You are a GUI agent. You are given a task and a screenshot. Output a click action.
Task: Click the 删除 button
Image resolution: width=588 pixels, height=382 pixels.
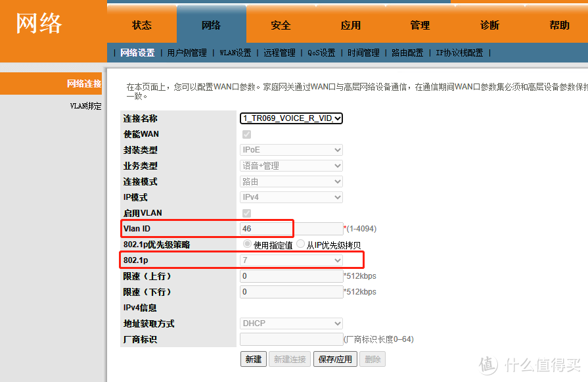point(373,359)
